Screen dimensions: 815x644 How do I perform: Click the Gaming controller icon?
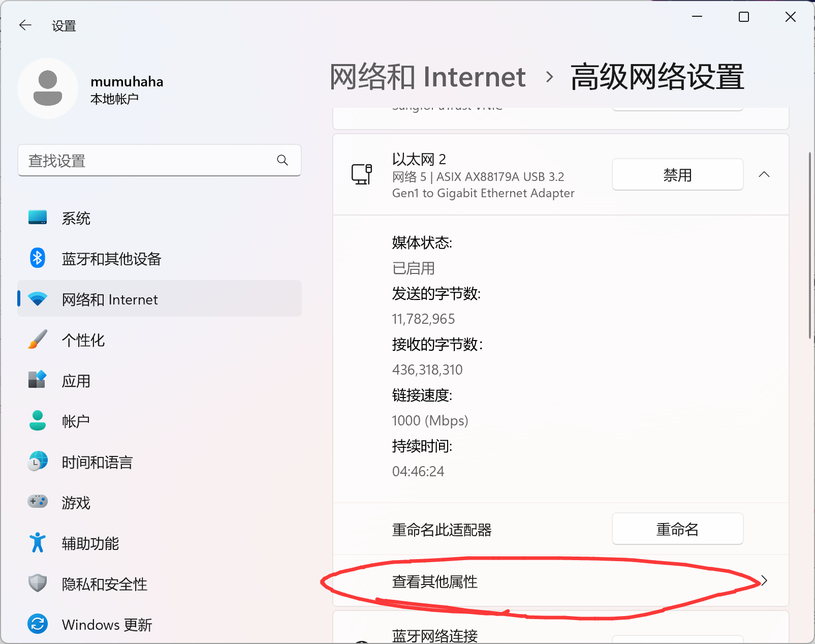pos(38,502)
